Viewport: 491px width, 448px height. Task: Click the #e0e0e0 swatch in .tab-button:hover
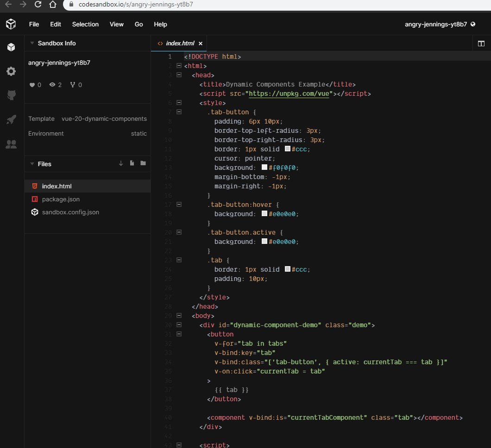(x=264, y=213)
